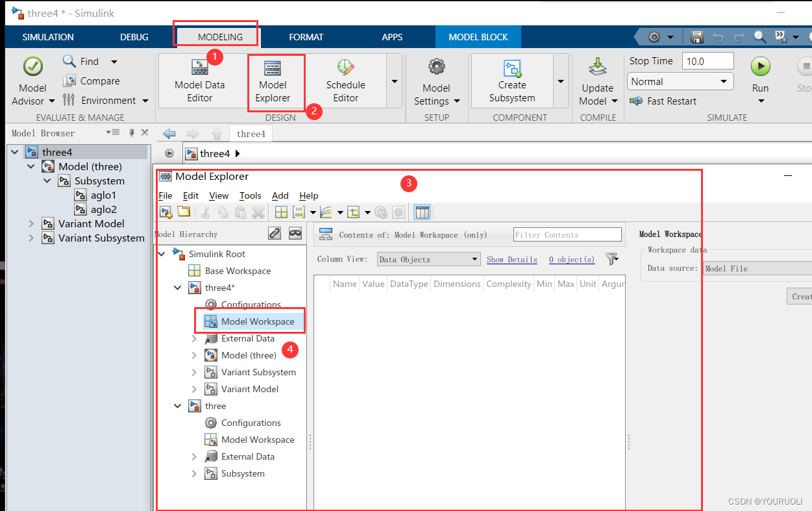Screen dimensions: 812x511
Task: Click Add MATLAB Variable grid icon
Action: [281, 212]
